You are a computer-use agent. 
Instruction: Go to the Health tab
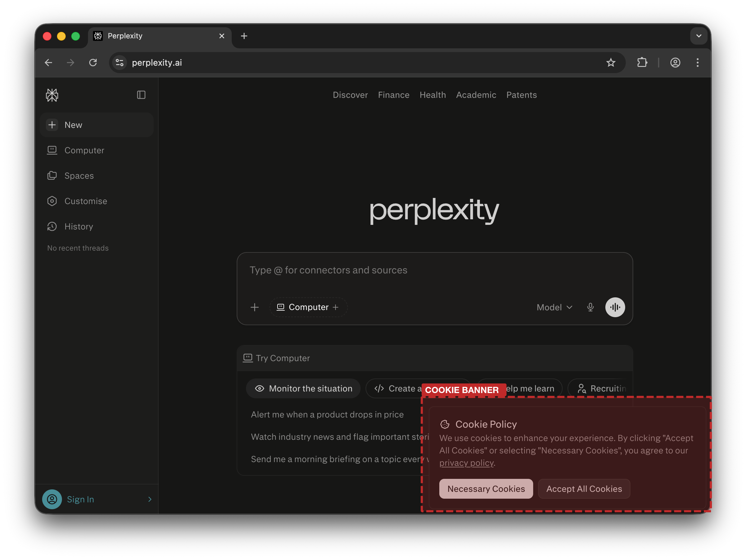coord(433,95)
